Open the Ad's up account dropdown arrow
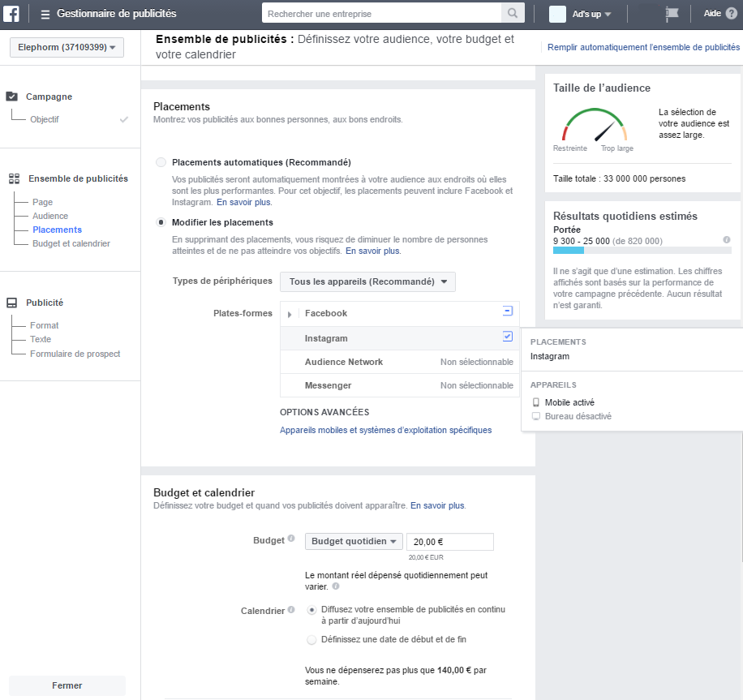The image size is (743, 700). point(608,15)
